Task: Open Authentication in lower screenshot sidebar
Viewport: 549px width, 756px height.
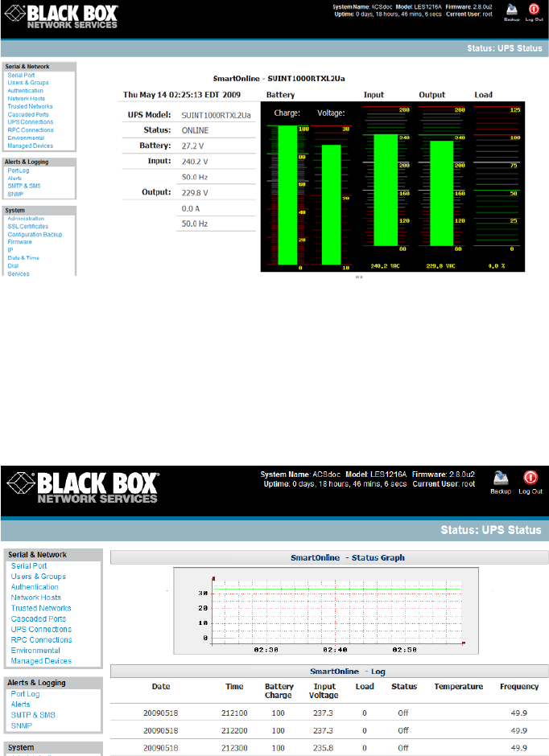Action: (35, 587)
